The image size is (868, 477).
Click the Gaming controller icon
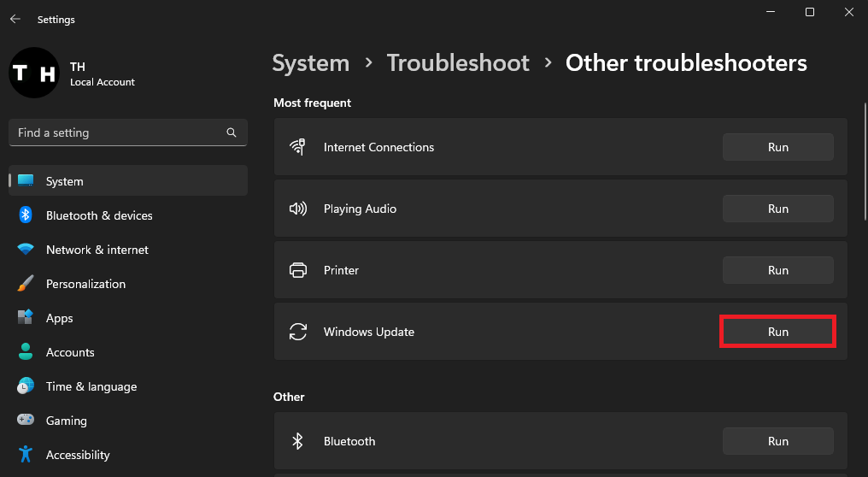tap(26, 421)
